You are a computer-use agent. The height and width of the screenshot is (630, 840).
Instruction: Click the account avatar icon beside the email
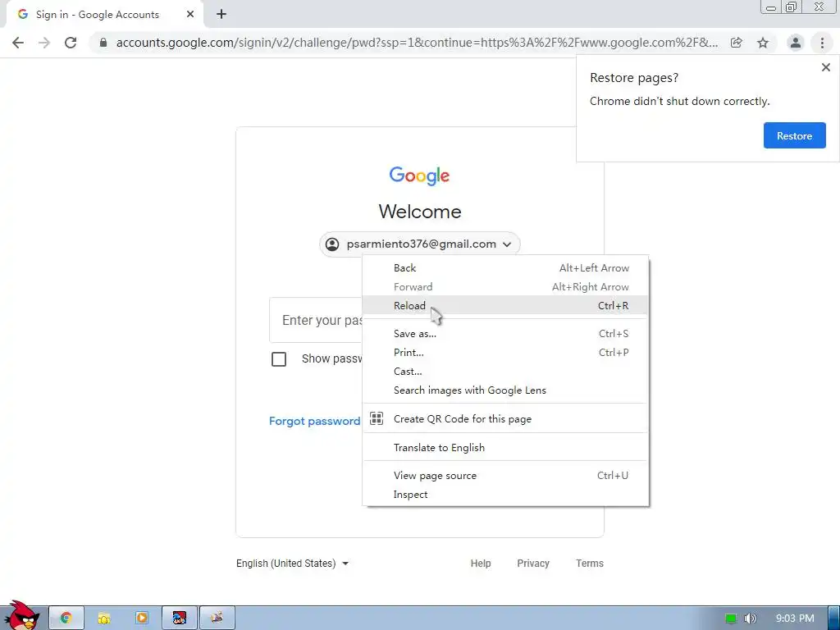tap(332, 244)
